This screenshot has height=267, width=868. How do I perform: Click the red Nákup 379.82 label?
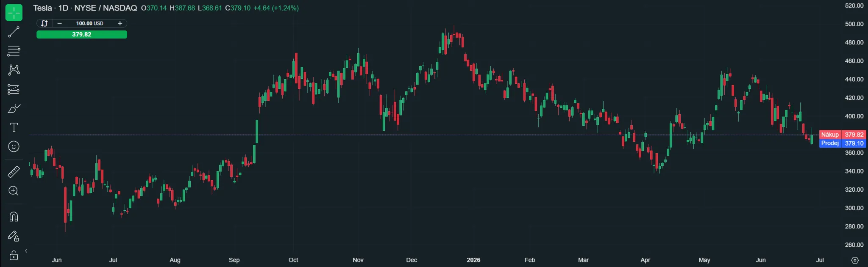[843, 135]
